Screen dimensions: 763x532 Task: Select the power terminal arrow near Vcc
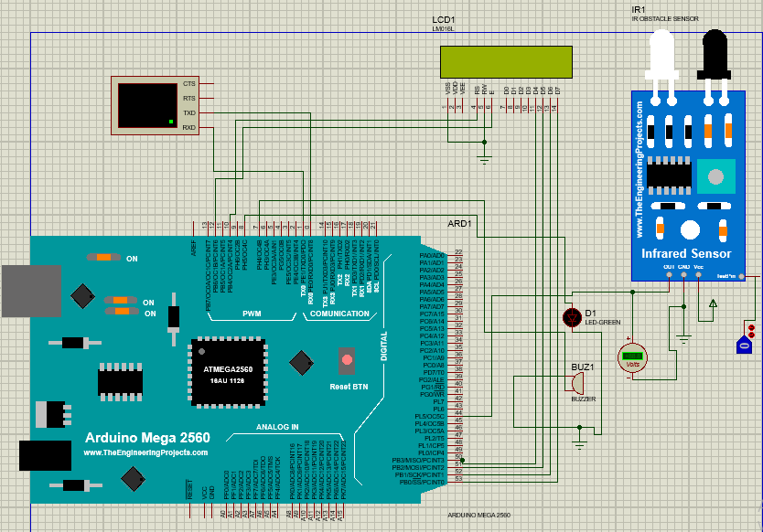(x=713, y=303)
